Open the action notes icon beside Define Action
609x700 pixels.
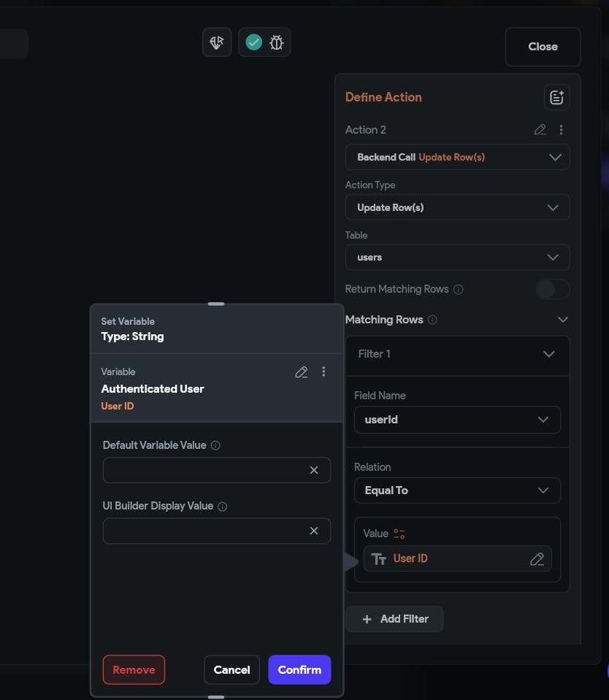[556, 97]
